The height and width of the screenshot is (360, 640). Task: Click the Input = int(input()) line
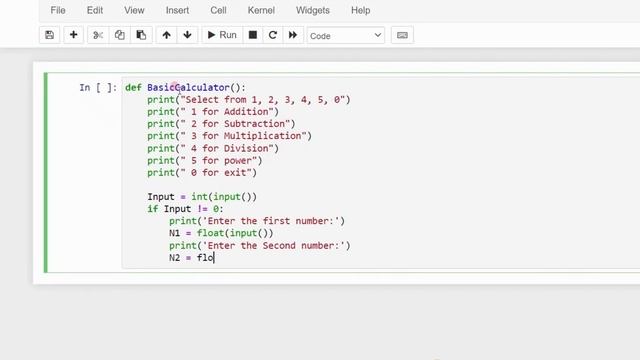pyautogui.click(x=202, y=197)
